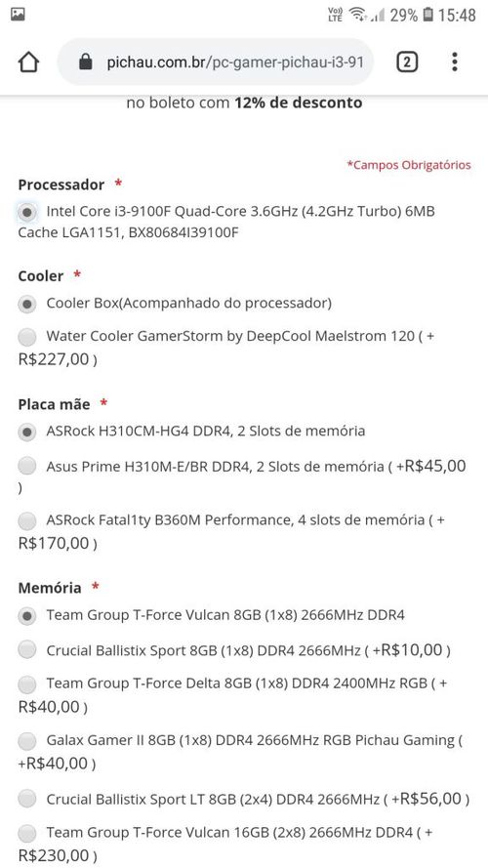Open the tab switcher showing 2 tabs

pyautogui.click(x=407, y=62)
